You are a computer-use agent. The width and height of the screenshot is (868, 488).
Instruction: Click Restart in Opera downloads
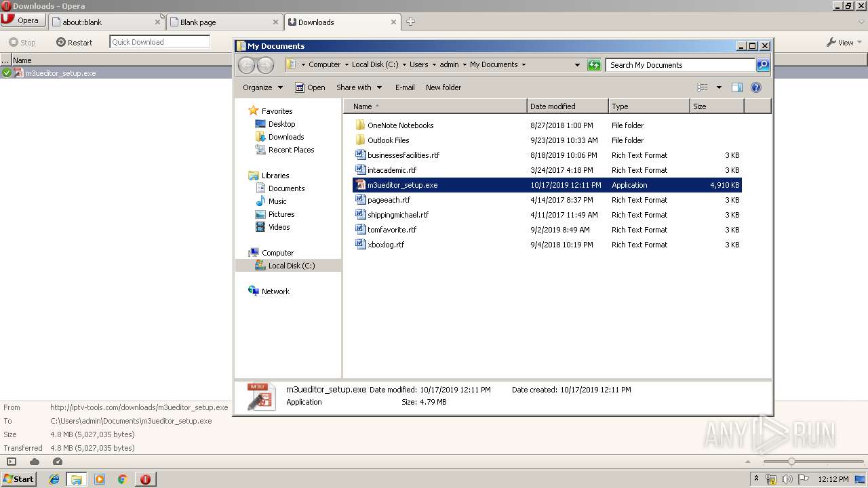coord(75,42)
